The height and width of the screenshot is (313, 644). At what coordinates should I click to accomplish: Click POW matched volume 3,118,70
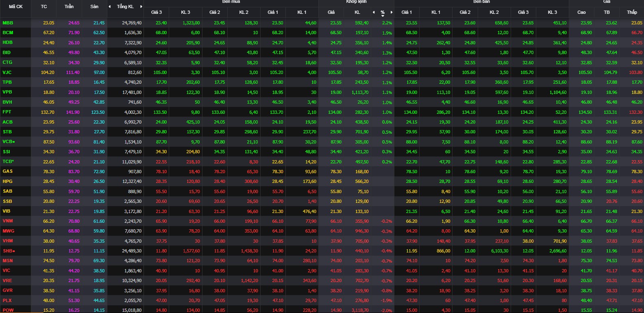[360, 310]
